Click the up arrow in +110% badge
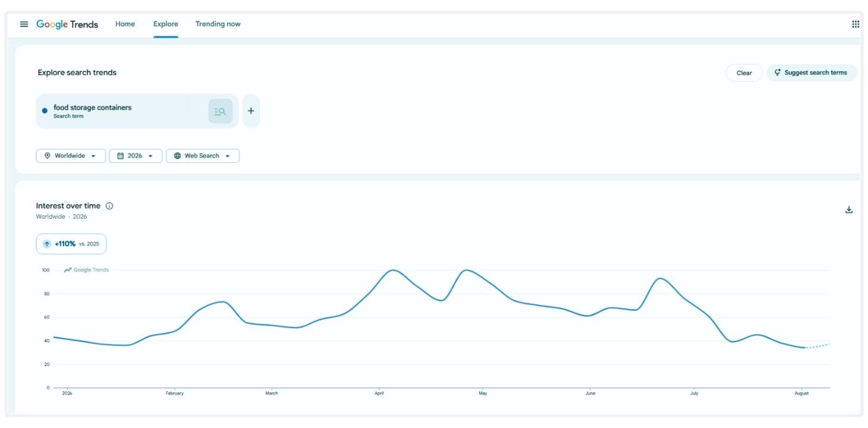868x428 pixels. (x=47, y=244)
